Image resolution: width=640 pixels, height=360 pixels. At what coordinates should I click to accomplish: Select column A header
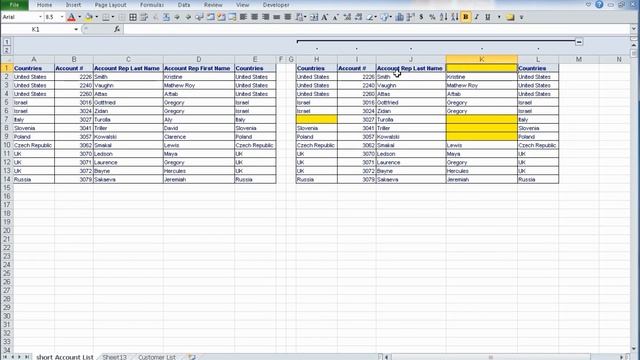(33, 59)
